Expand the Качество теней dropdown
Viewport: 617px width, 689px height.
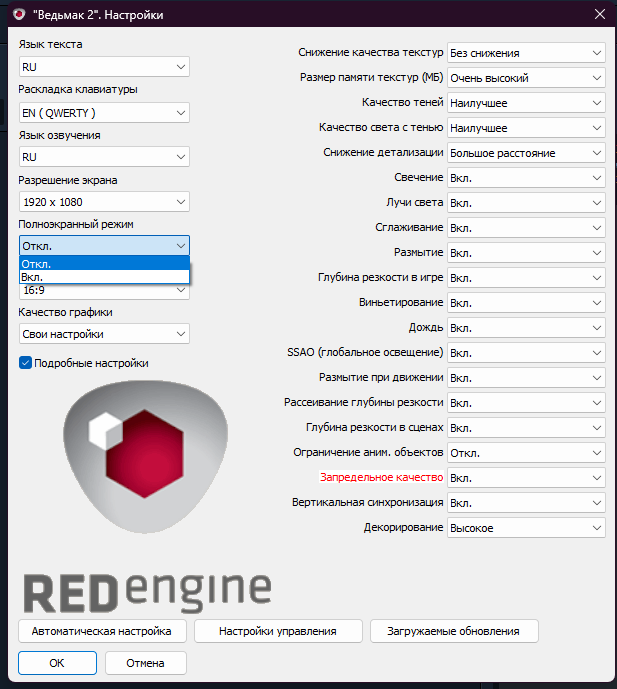pyautogui.click(x=526, y=103)
